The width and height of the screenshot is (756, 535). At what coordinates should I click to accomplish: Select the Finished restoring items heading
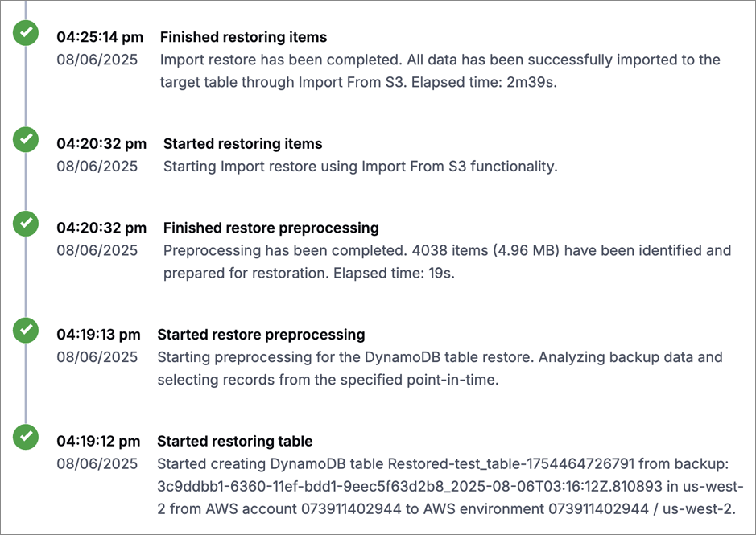(x=243, y=37)
